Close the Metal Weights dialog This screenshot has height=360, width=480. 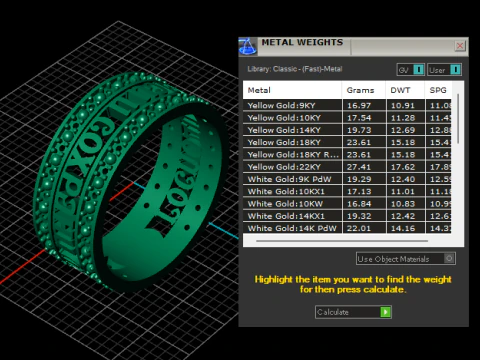coord(460,46)
